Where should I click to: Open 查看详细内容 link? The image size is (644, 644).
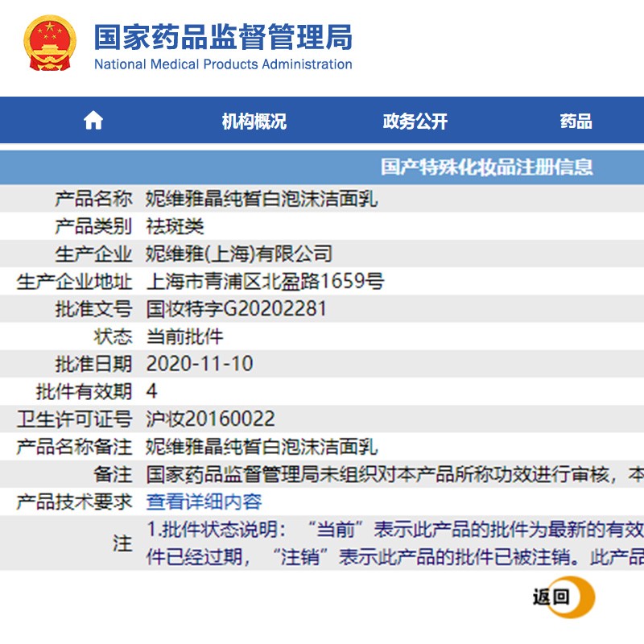[204, 502]
